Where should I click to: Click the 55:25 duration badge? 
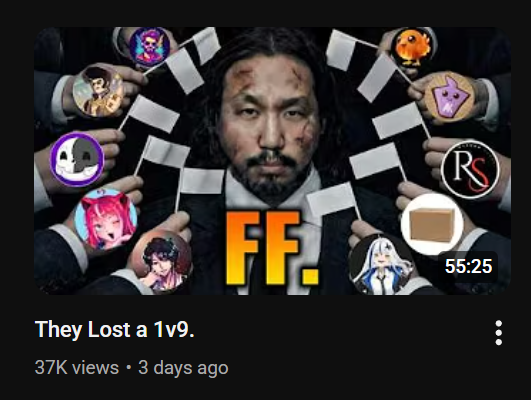[x=468, y=266]
